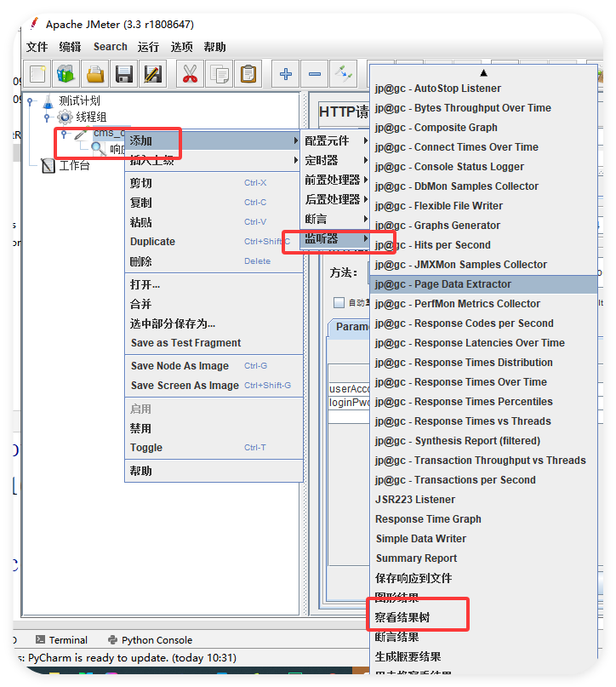Select the 线程组 tree node
Viewport: 616px width, 687px height.
pos(91,117)
